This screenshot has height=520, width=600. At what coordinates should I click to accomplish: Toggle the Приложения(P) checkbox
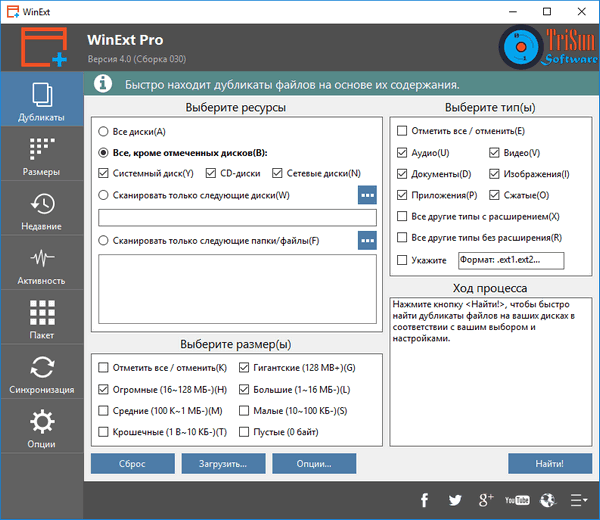pyautogui.click(x=402, y=195)
